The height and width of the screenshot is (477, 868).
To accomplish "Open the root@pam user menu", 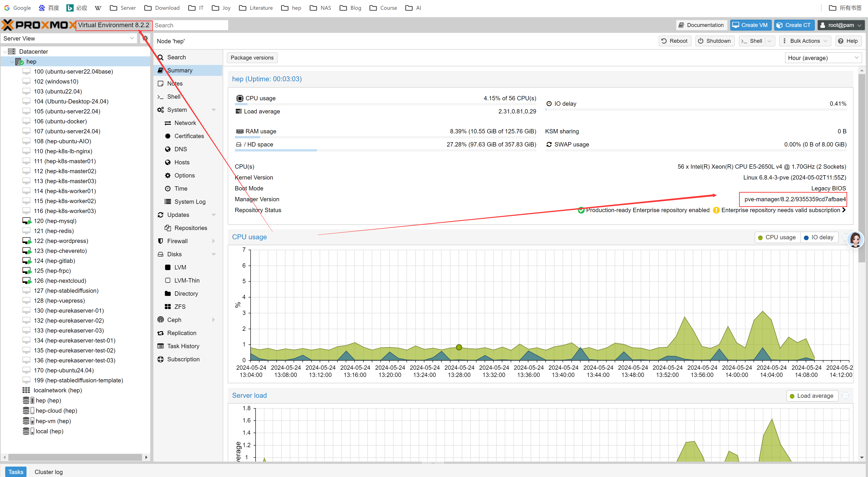I will (841, 25).
